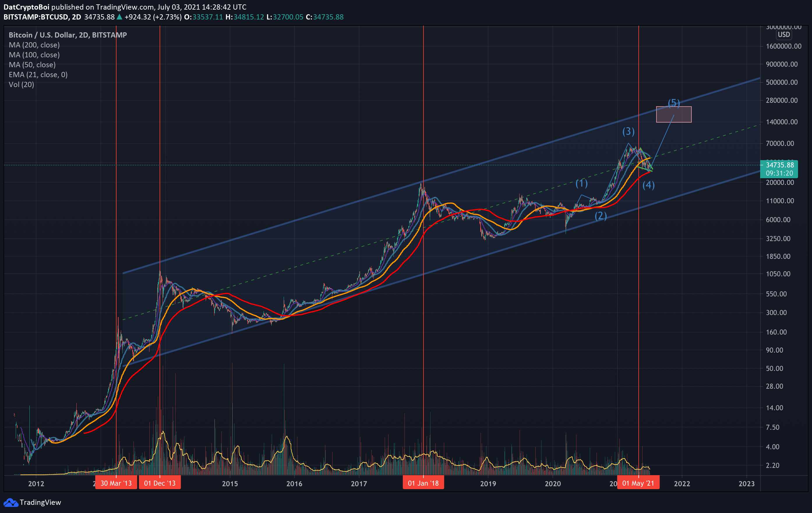The height and width of the screenshot is (513, 812).
Task: Open the TradingView wordmark link
Action: tap(40, 502)
